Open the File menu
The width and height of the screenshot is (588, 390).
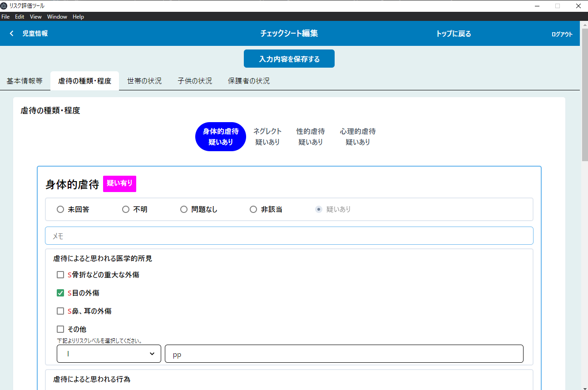[5, 17]
